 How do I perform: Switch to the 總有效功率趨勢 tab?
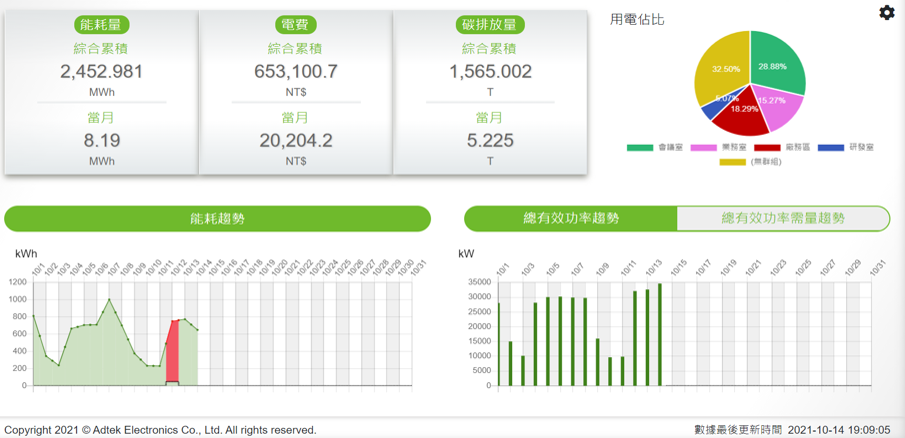(x=570, y=218)
